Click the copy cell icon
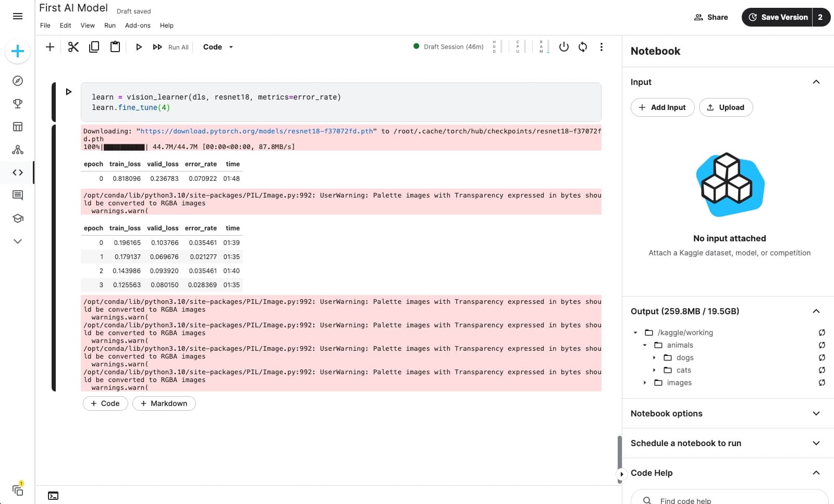The image size is (834, 504). pyautogui.click(x=94, y=47)
